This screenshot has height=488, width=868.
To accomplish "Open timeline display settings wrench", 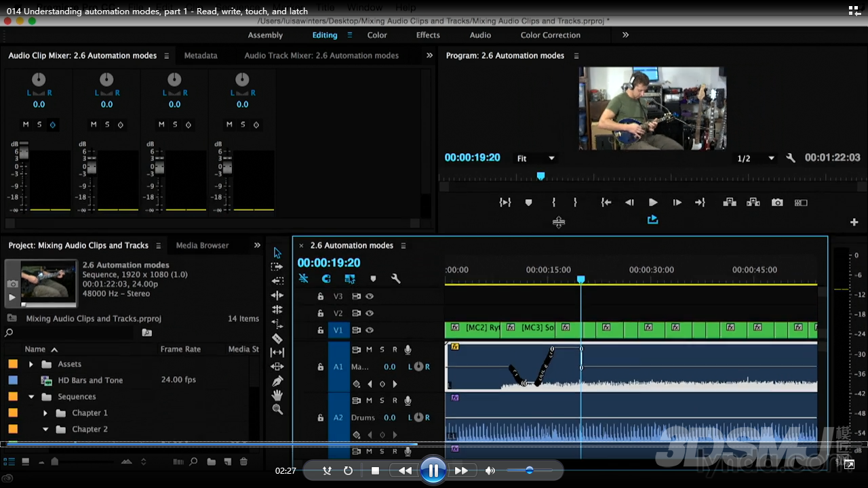I will click(x=396, y=279).
